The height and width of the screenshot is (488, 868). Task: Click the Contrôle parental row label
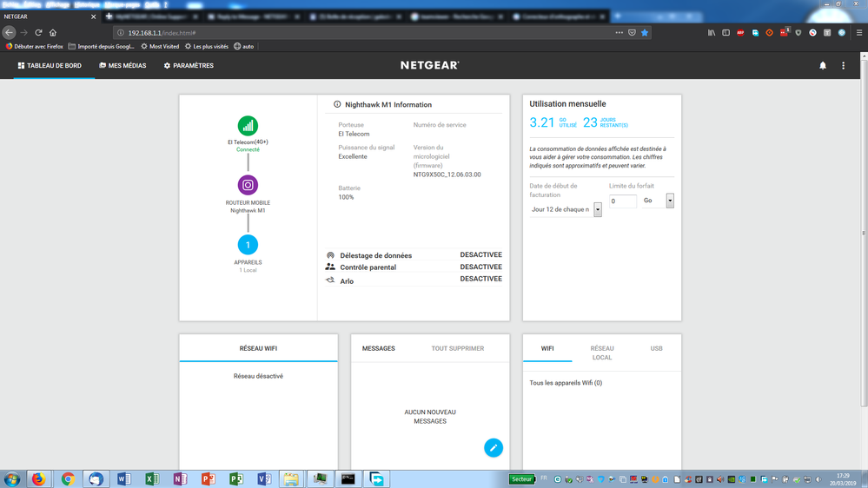pos(368,267)
